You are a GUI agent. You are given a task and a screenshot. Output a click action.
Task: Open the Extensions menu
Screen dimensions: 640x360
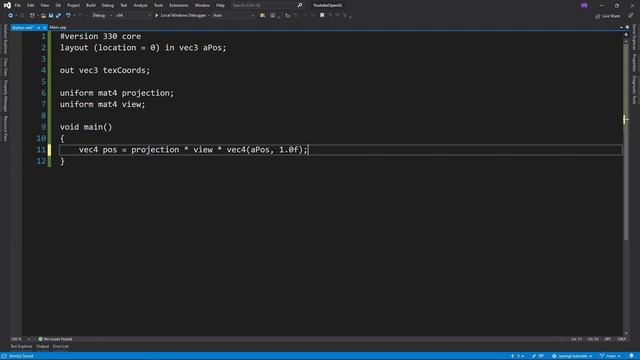(179, 5)
